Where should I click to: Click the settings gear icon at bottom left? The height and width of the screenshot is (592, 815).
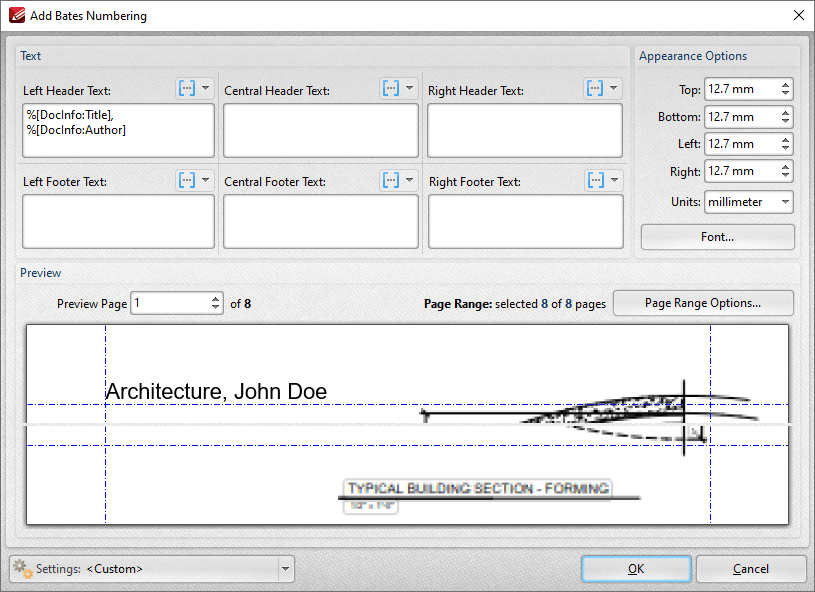(x=22, y=569)
